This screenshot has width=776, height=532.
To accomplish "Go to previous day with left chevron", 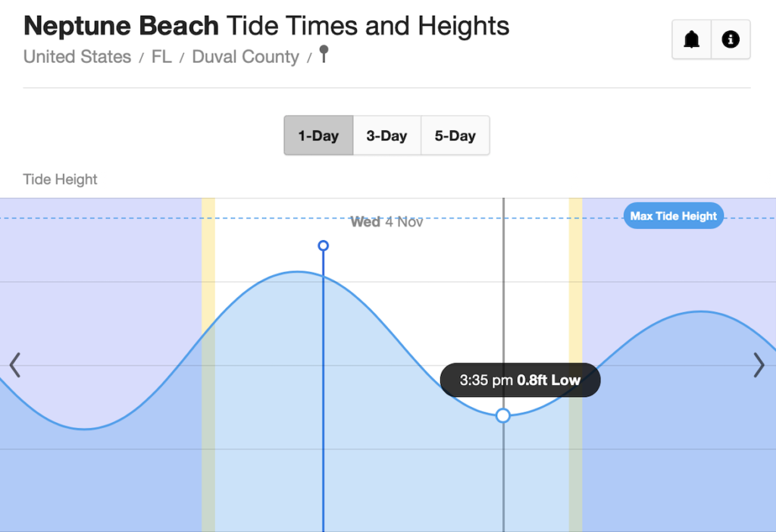I will 14,365.
